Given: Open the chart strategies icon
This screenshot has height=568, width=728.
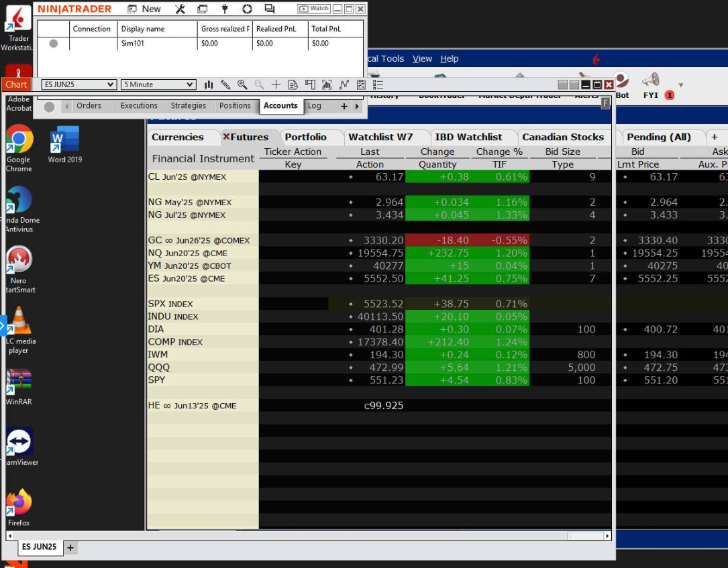Looking at the screenshot, I should point(344,84).
